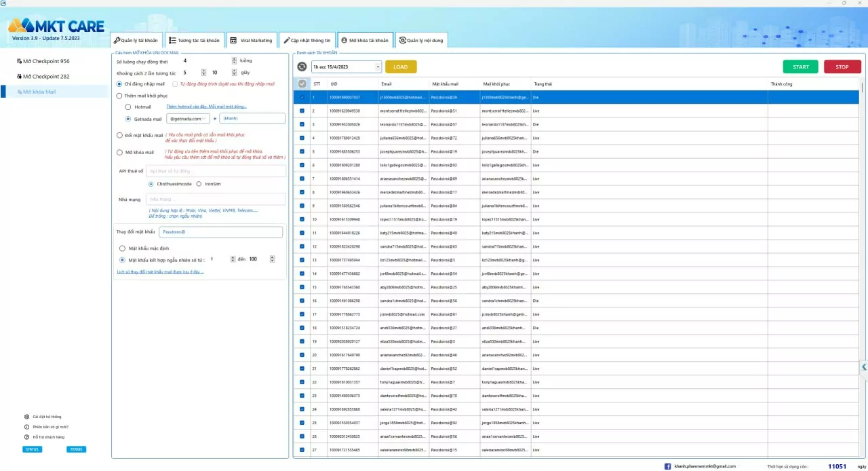Click the key icon of Mở Checkpoint 956
This screenshot has height=471, width=868.
tap(19, 61)
